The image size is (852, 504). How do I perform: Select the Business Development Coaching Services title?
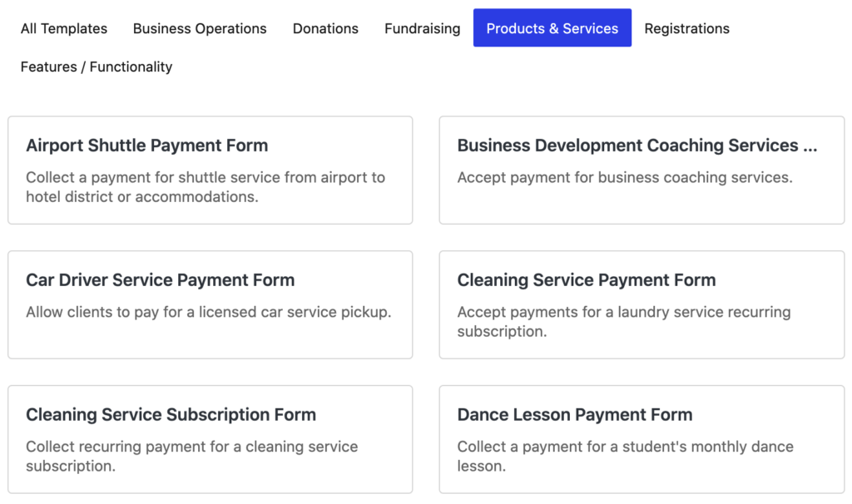tap(627, 146)
